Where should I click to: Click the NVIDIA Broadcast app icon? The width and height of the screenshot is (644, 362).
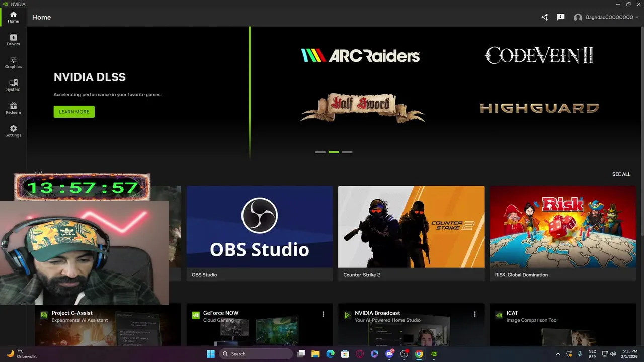(347, 316)
